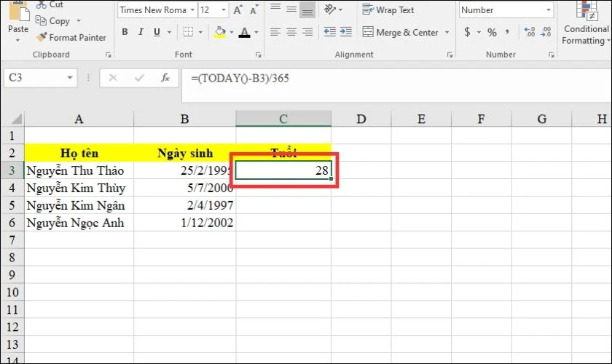Screen dimensions: 612x364
Task: Open underline style dropdown arrow
Action: click(169, 32)
